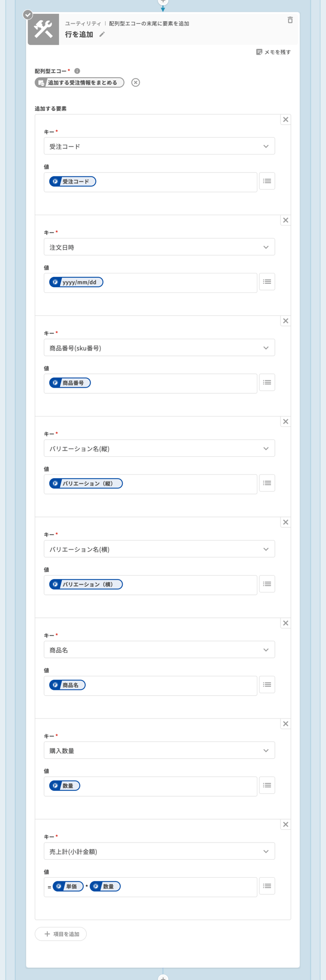Open the 商品番号(sku番号) key dropdown
Viewport: 326px width, 980px height.
click(x=159, y=348)
